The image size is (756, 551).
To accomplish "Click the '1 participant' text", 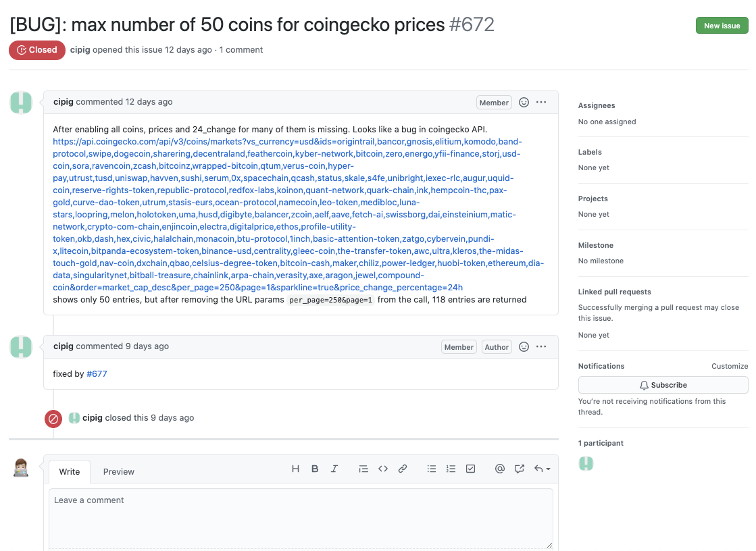I will [x=601, y=443].
